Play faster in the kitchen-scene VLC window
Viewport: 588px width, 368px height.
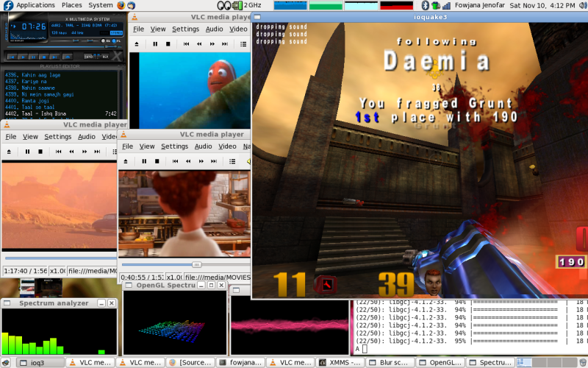(x=201, y=161)
